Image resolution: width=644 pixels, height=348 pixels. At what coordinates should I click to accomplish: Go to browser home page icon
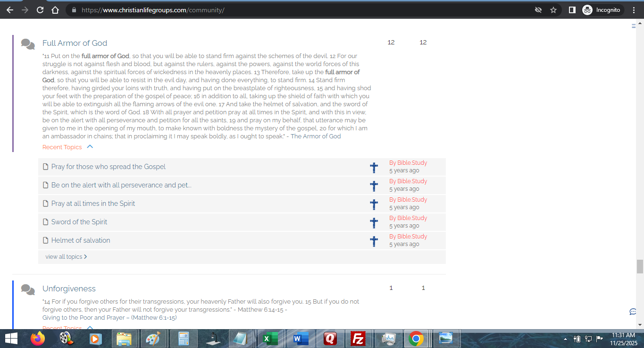(x=55, y=10)
